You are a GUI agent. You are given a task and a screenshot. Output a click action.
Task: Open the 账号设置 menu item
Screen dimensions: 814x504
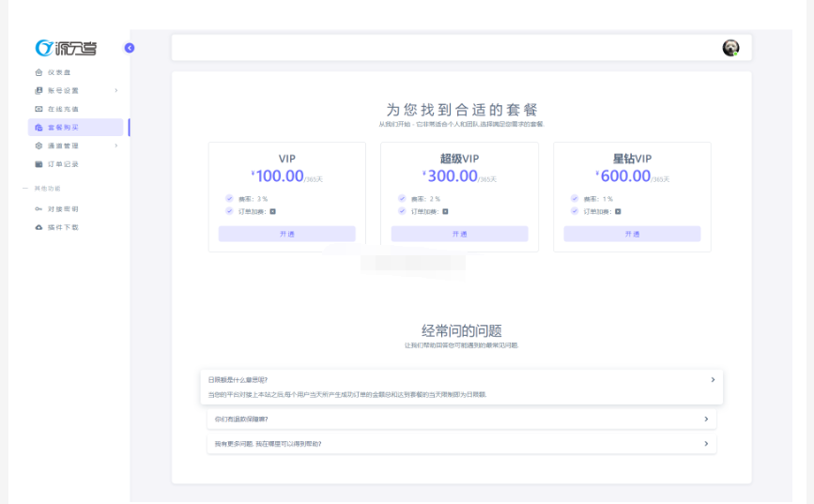pos(76,90)
